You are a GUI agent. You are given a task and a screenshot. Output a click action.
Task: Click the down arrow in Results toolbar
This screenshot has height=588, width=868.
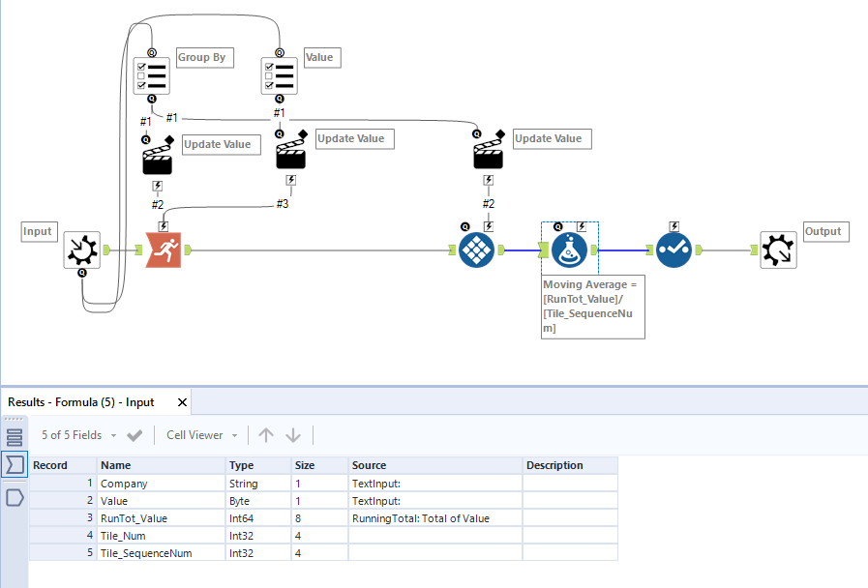click(x=293, y=435)
